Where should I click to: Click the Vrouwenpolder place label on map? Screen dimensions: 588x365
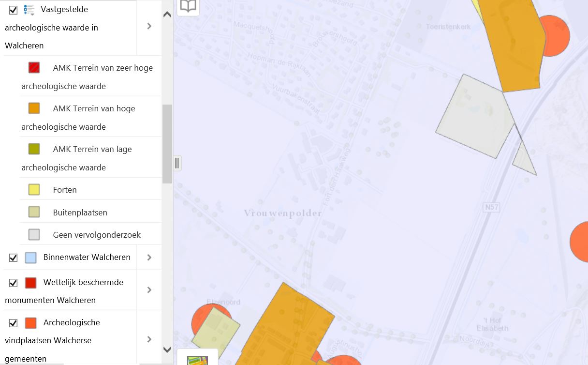[283, 213]
